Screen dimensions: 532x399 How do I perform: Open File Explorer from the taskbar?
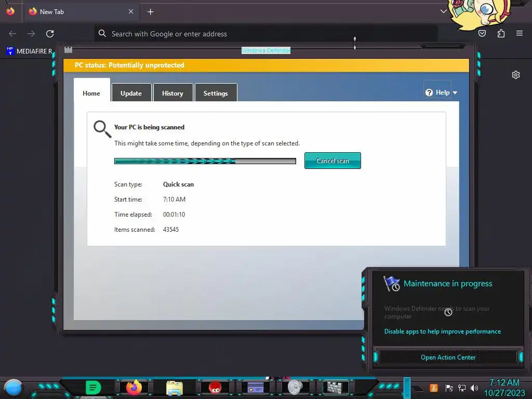coord(175,388)
